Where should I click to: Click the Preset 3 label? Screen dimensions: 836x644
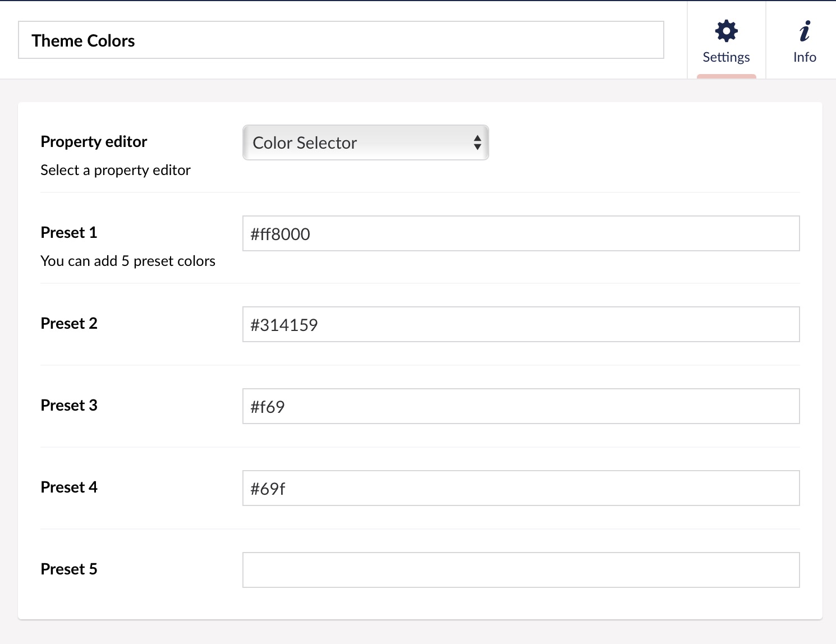[x=69, y=405]
